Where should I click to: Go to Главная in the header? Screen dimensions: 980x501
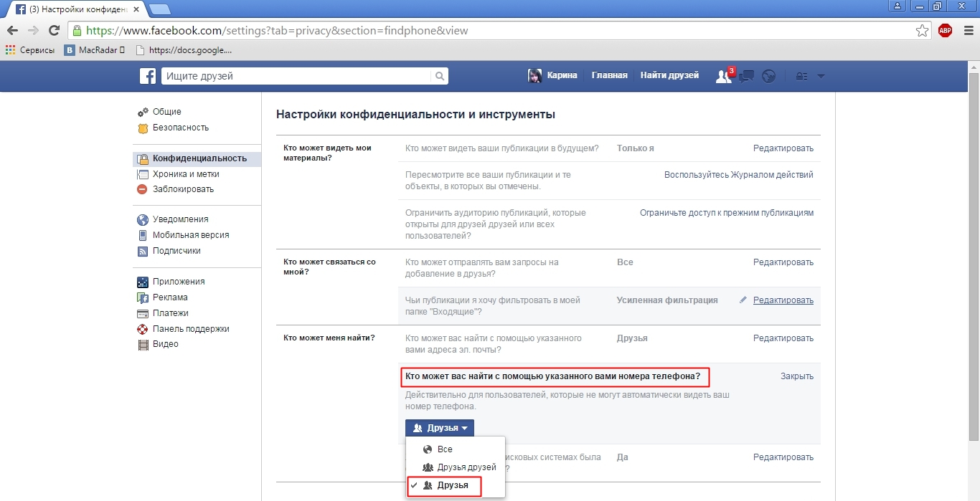coord(610,75)
